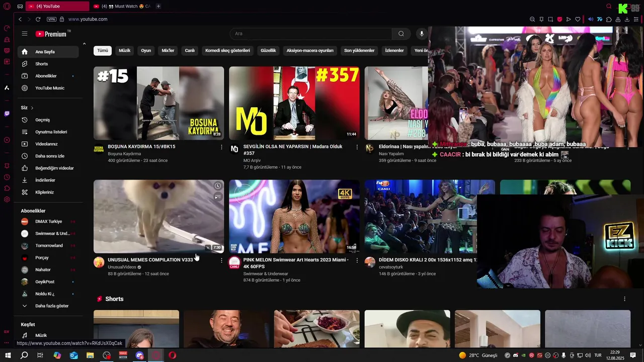The width and height of the screenshot is (644, 362).
Task: Open Windows Start button
Action: point(8,355)
